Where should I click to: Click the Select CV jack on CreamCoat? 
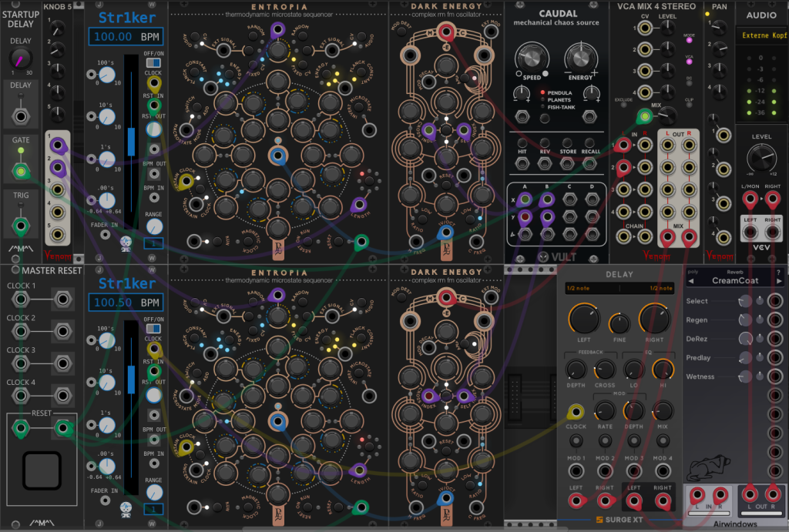click(775, 301)
